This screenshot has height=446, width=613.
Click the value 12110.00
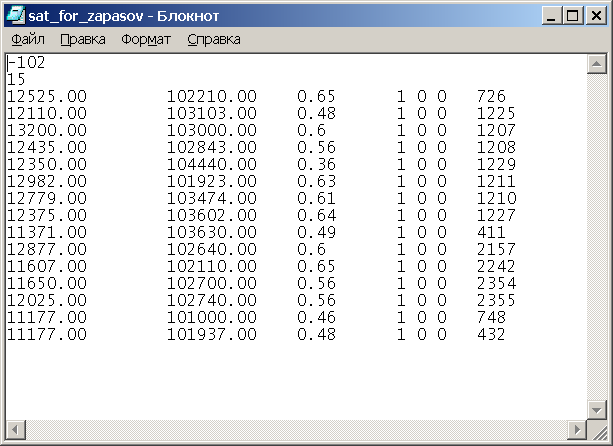point(47,113)
